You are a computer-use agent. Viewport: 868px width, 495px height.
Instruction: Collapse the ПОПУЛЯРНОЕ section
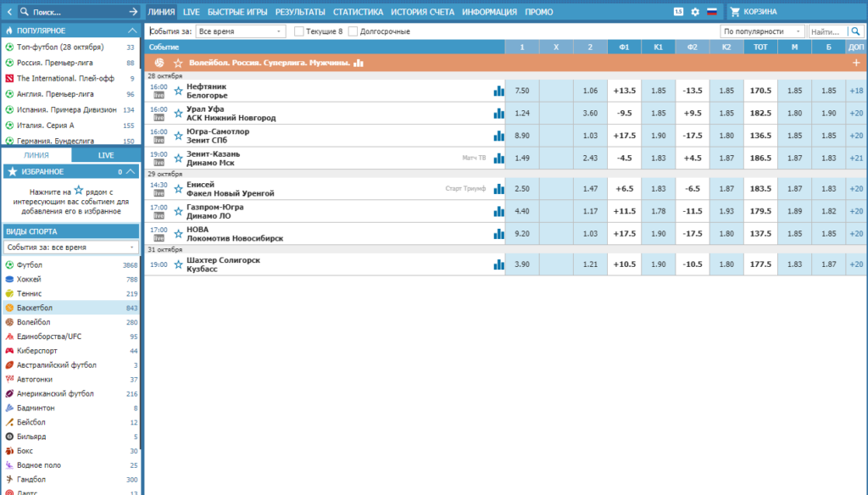tap(132, 31)
